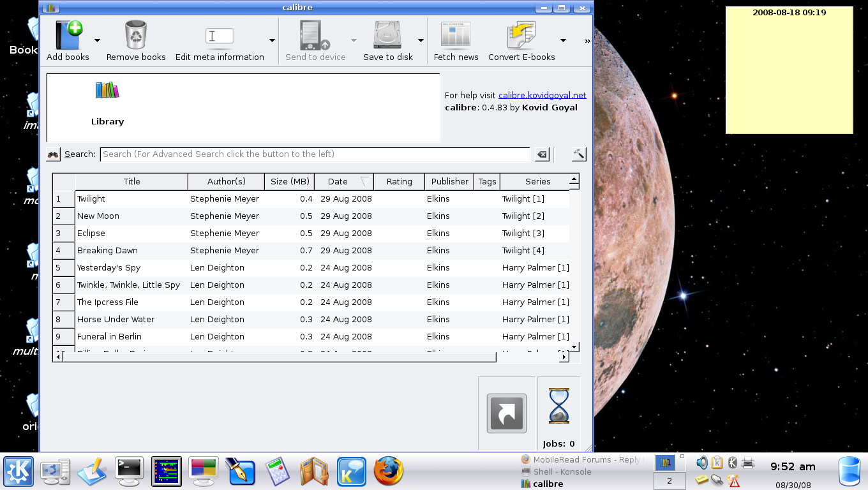Open Fetch news from toolbar

click(456, 36)
